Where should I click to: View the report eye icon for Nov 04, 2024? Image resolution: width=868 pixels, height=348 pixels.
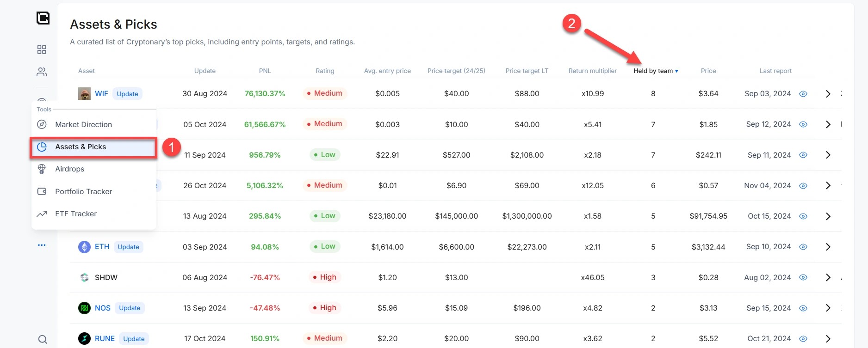pos(803,186)
